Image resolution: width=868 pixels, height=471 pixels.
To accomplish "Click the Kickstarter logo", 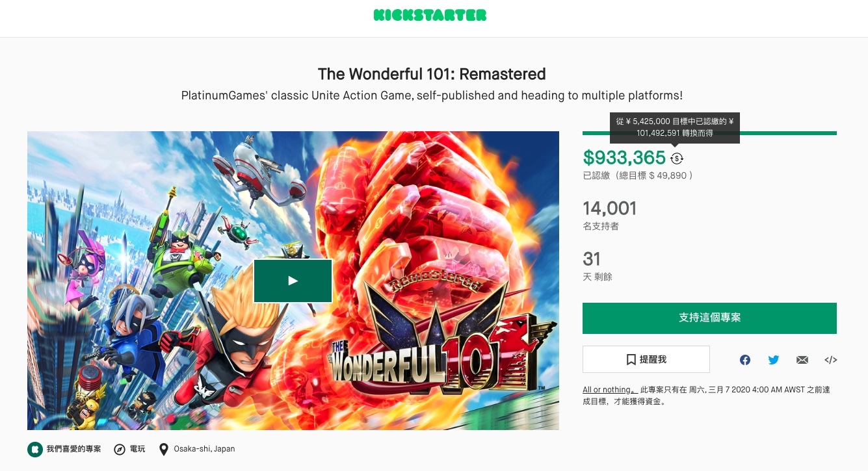I will [430, 15].
